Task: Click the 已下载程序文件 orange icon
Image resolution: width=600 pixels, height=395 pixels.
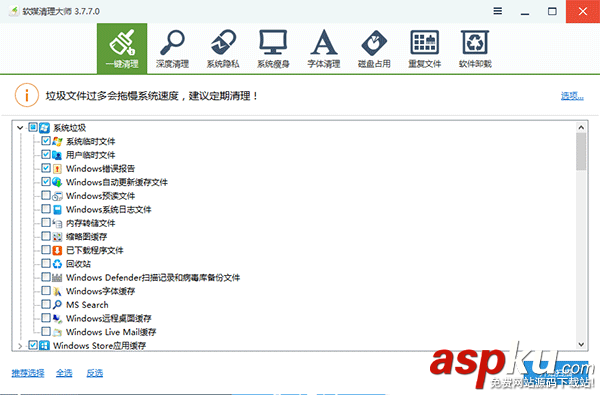Action: tap(57, 250)
